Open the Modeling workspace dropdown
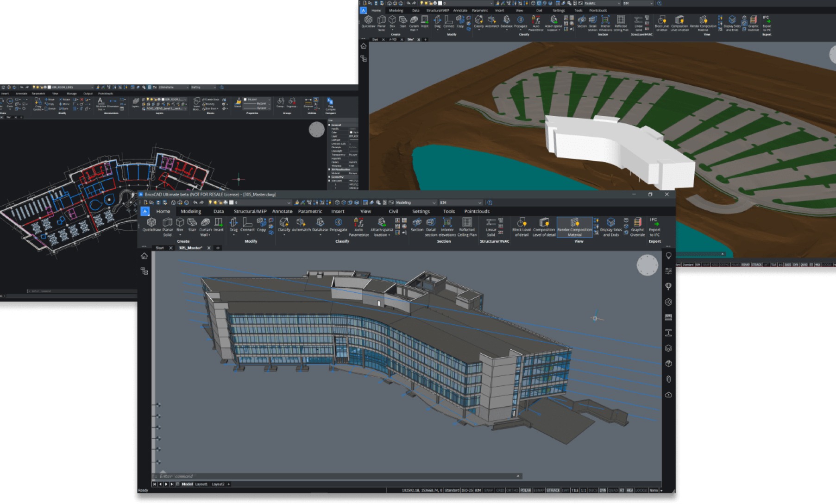Screen dimensions: 836x504 click(x=415, y=202)
